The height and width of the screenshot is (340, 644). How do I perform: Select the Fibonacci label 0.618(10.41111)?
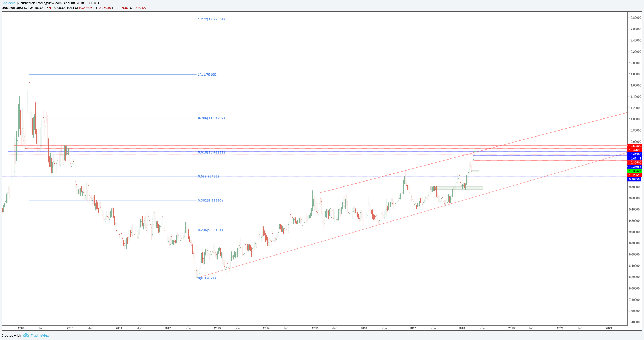[x=211, y=152]
